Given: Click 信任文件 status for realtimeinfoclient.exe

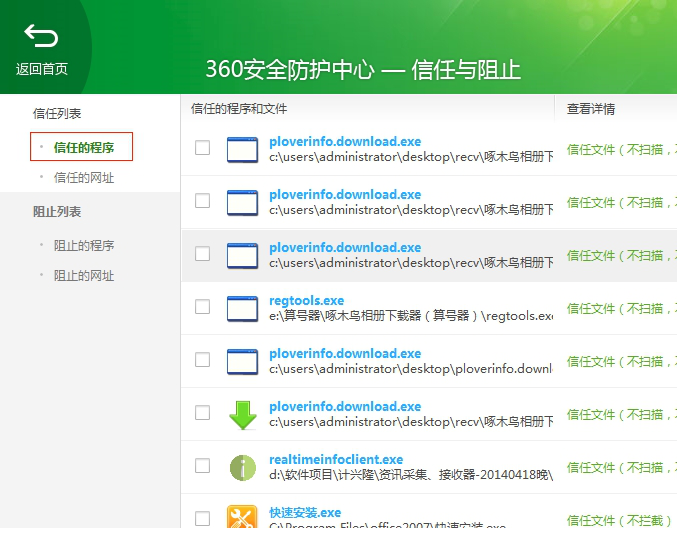Looking at the screenshot, I should (x=622, y=467).
